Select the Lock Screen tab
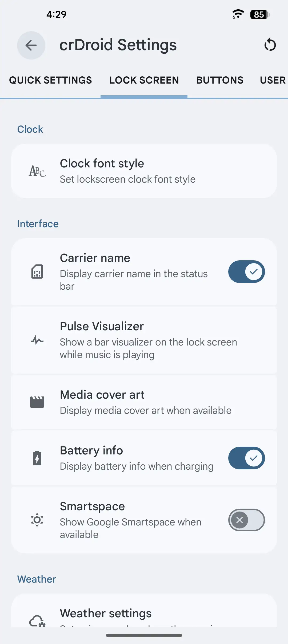This screenshot has height=644, width=288. tap(144, 80)
